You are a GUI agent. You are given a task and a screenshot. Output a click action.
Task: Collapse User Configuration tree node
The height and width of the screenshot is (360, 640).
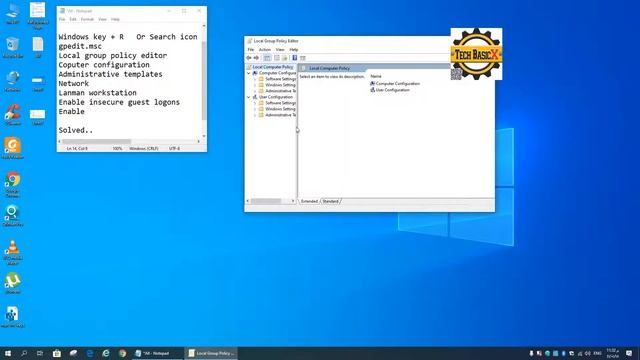(249, 97)
